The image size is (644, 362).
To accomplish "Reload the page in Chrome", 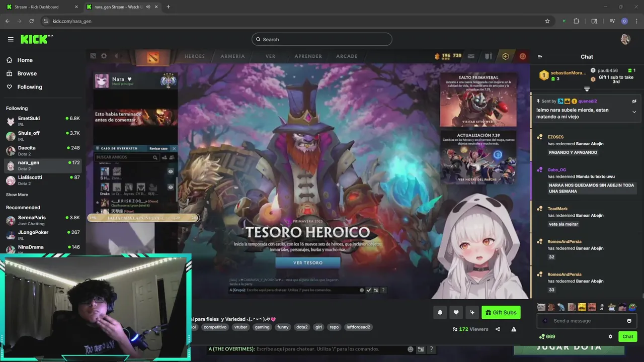I will [x=31, y=21].
